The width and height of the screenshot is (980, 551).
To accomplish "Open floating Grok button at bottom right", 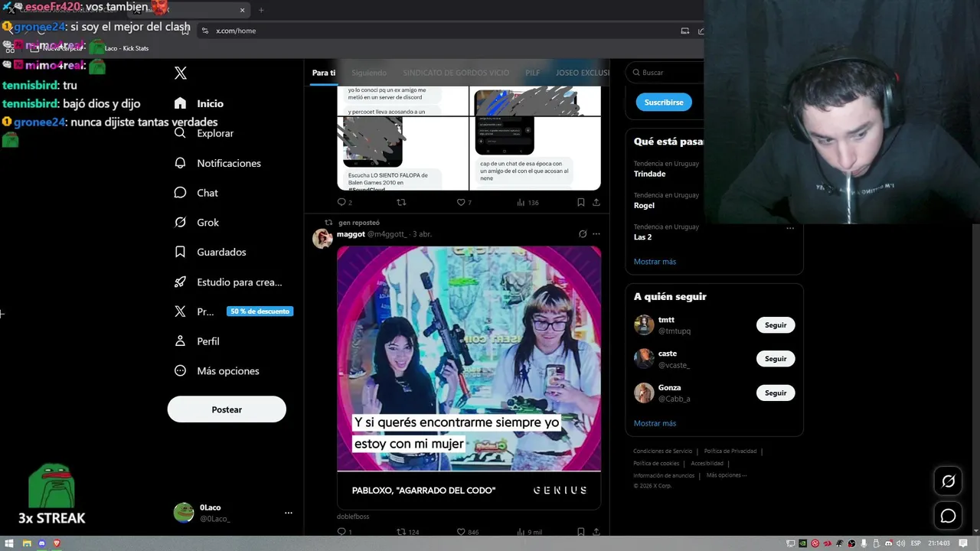I will [948, 481].
